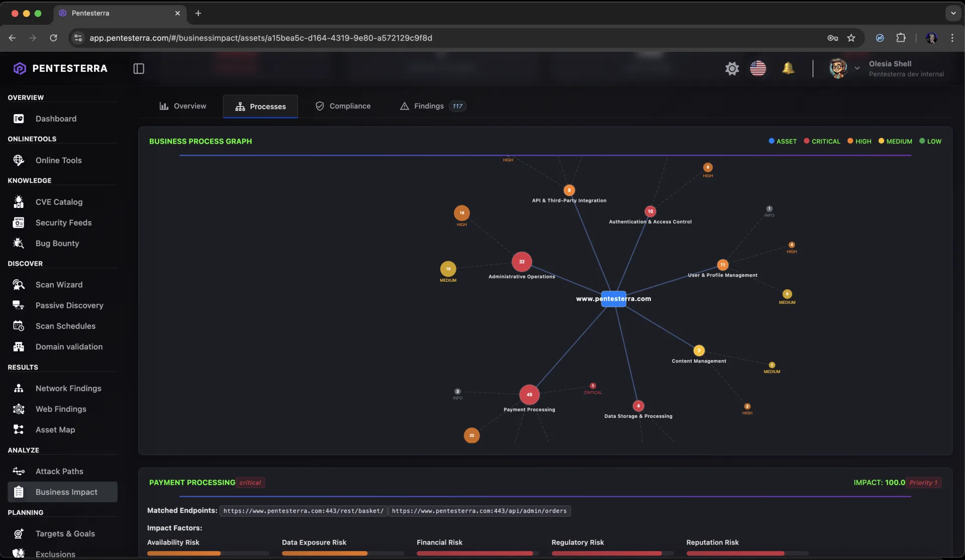Open the Passive Discovery page
This screenshot has width=965, height=560.
(x=69, y=305)
